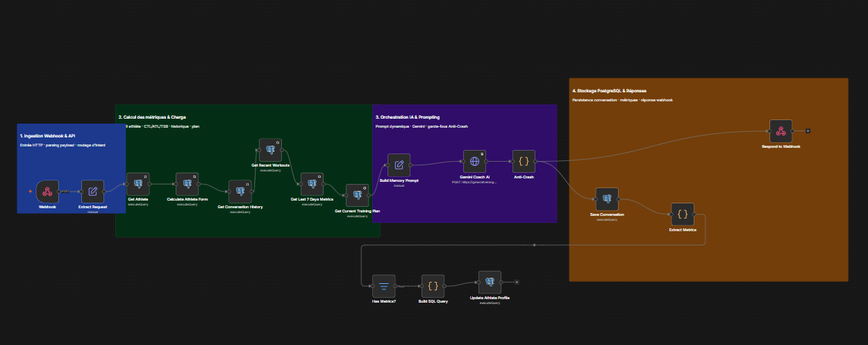Open the Extract Request node

pyautogui.click(x=92, y=191)
